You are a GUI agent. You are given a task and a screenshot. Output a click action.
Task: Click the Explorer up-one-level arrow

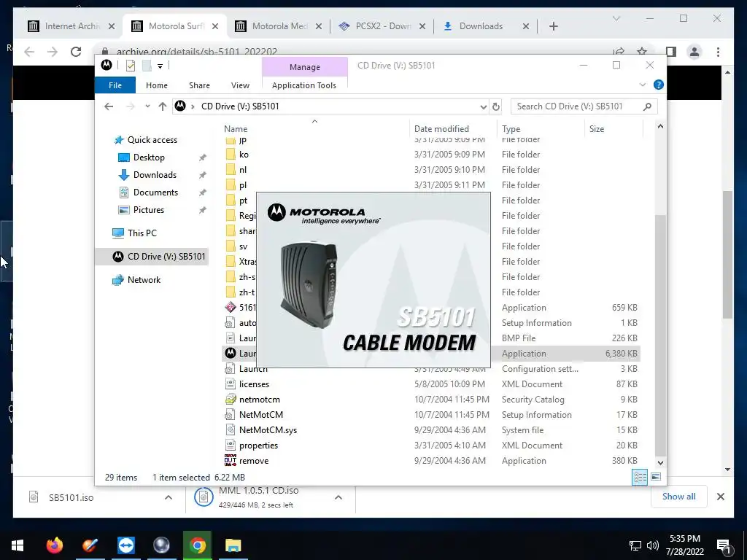(163, 106)
